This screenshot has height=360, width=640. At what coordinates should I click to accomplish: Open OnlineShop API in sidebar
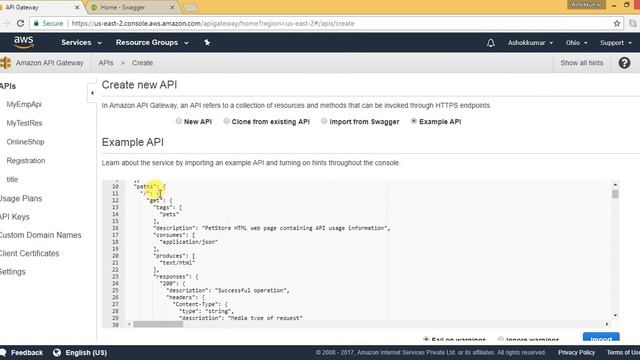tap(25, 142)
